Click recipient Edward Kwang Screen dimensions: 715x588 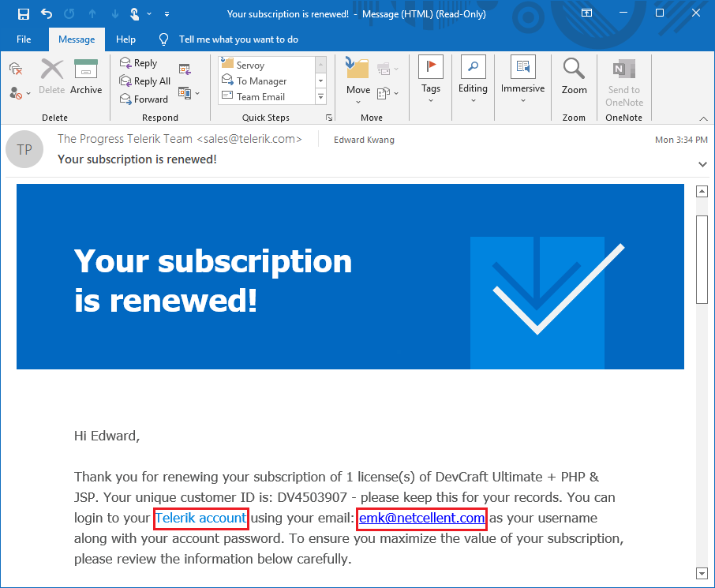click(364, 140)
